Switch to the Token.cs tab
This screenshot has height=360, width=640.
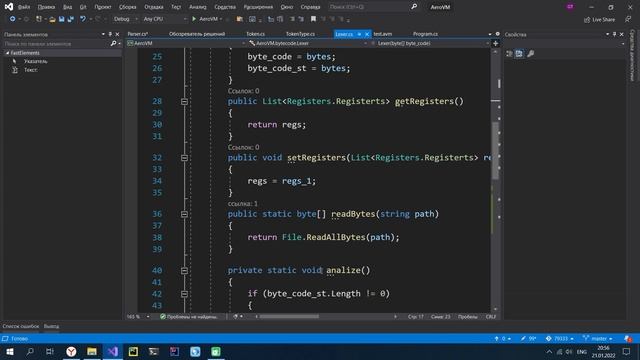pyautogui.click(x=256, y=34)
